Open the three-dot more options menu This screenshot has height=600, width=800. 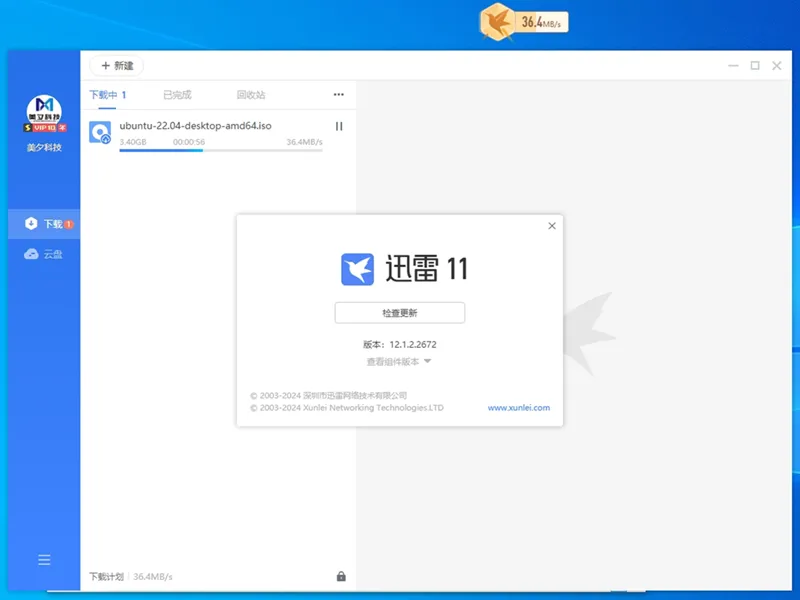pyautogui.click(x=339, y=94)
